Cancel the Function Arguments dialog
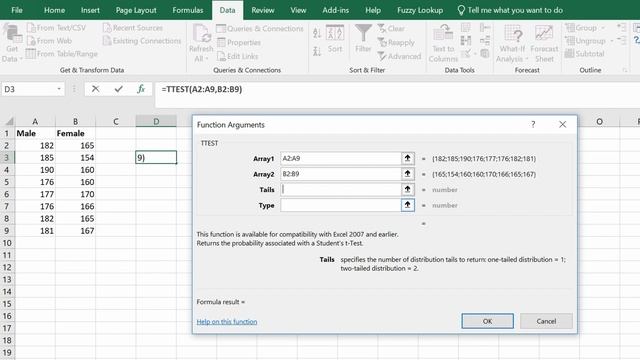This screenshot has width=640, height=360. click(546, 321)
